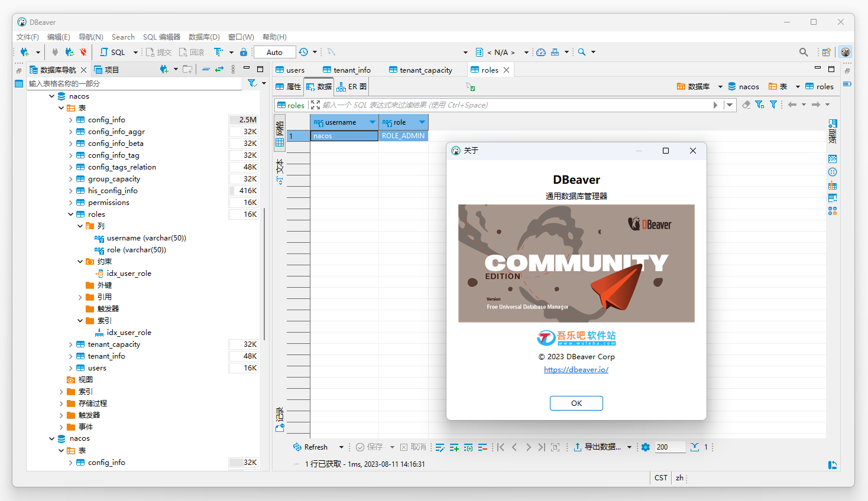Switch to the users editor tab

[290, 70]
